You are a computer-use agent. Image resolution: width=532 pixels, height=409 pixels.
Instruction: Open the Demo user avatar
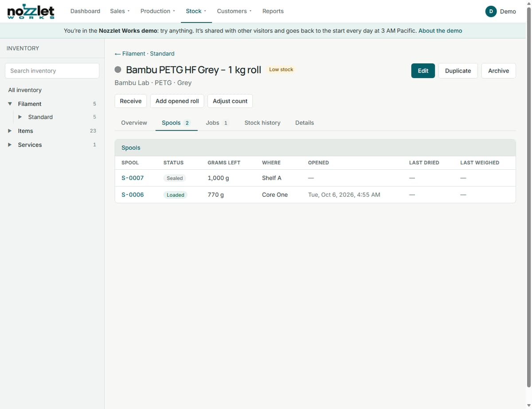coord(491,12)
